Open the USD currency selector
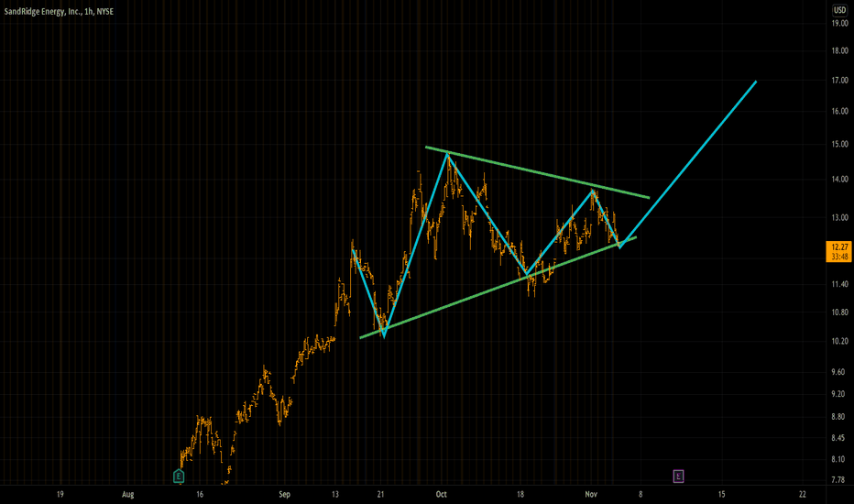 coord(840,10)
